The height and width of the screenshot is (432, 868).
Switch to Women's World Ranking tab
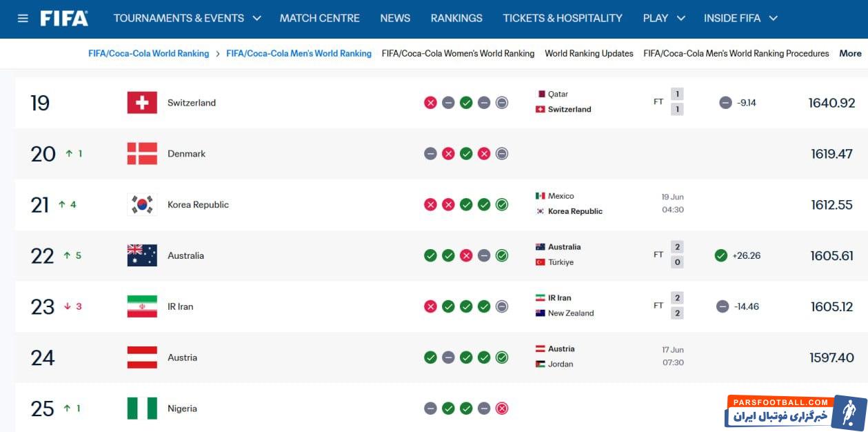coord(458,53)
